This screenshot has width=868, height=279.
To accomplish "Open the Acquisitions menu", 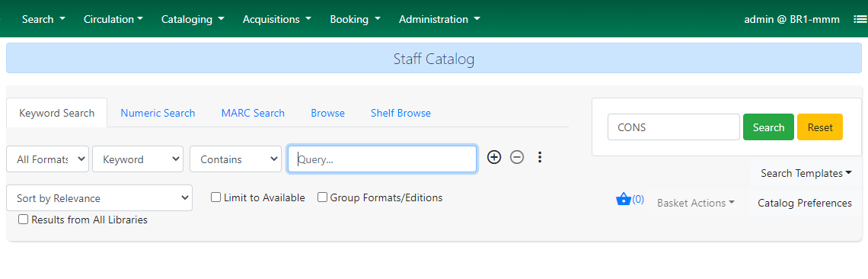I will 277,19.
